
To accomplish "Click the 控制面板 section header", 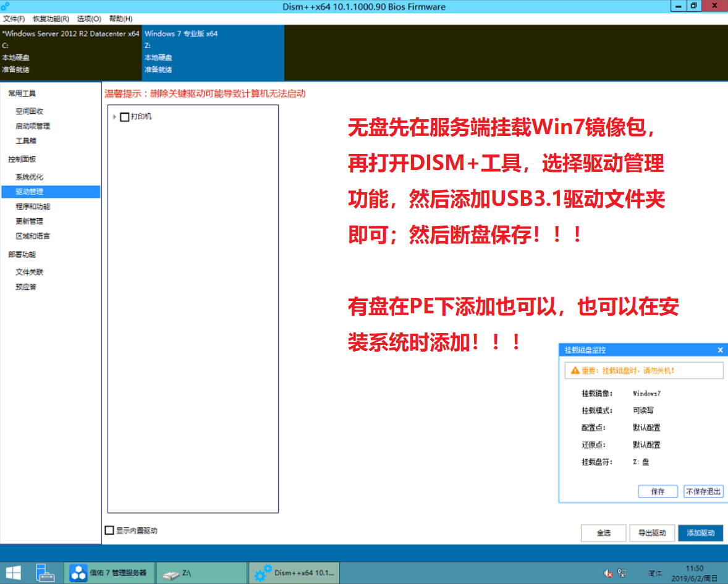I will pyautogui.click(x=22, y=159).
